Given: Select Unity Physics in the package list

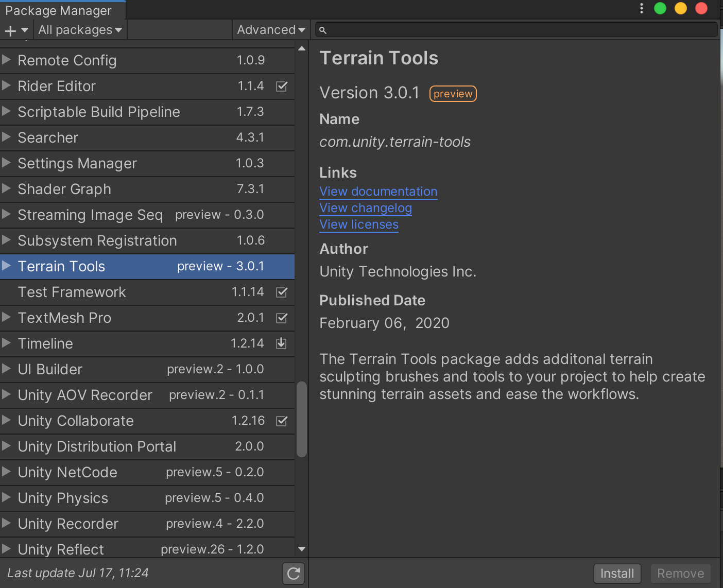Looking at the screenshot, I should point(63,498).
